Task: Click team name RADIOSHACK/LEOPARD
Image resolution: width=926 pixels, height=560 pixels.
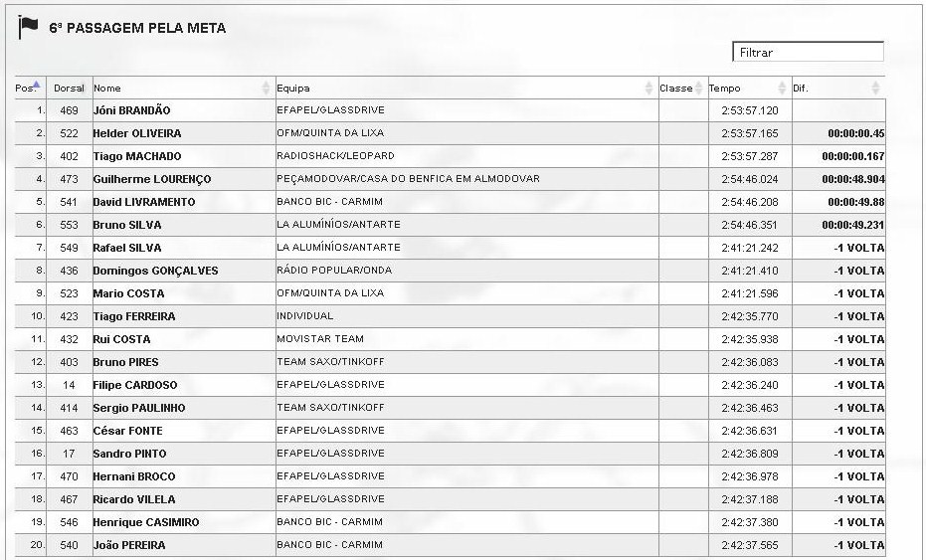Action: click(335, 156)
